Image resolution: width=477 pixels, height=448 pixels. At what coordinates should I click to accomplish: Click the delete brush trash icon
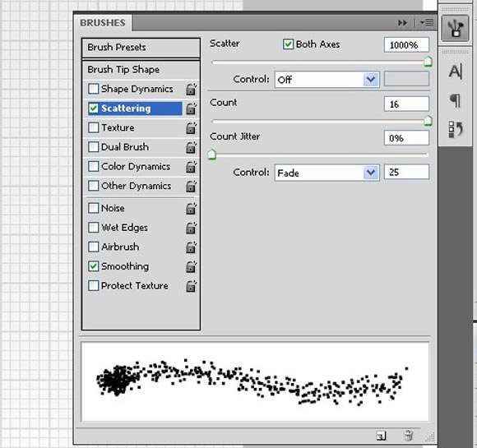click(408, 436)
